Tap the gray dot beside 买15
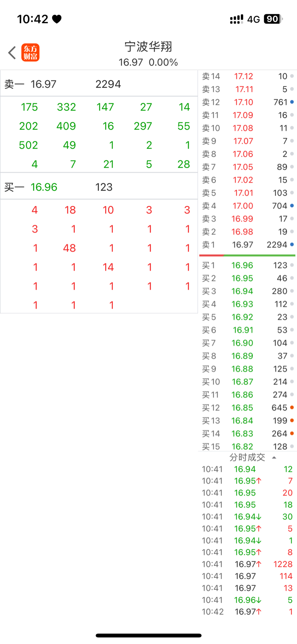The image size is (297, 644). click(292, 446)
